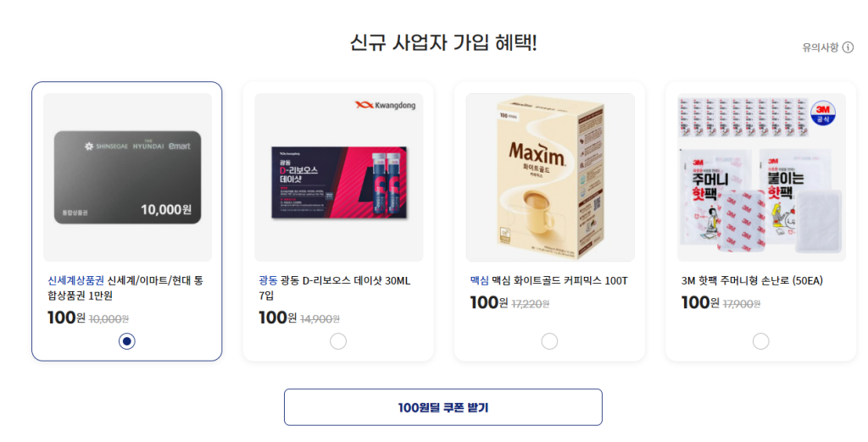Image resolution: width=868 pixels, height=442 pixels.
Task: Click the 신세계/이마트/현대 통합상품권 1만원 title
Action: tap(125, 288)
